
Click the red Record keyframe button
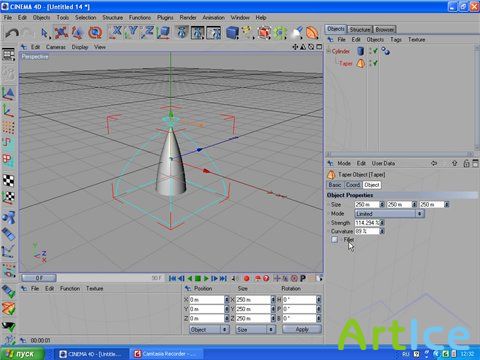[x=247, y=278]
